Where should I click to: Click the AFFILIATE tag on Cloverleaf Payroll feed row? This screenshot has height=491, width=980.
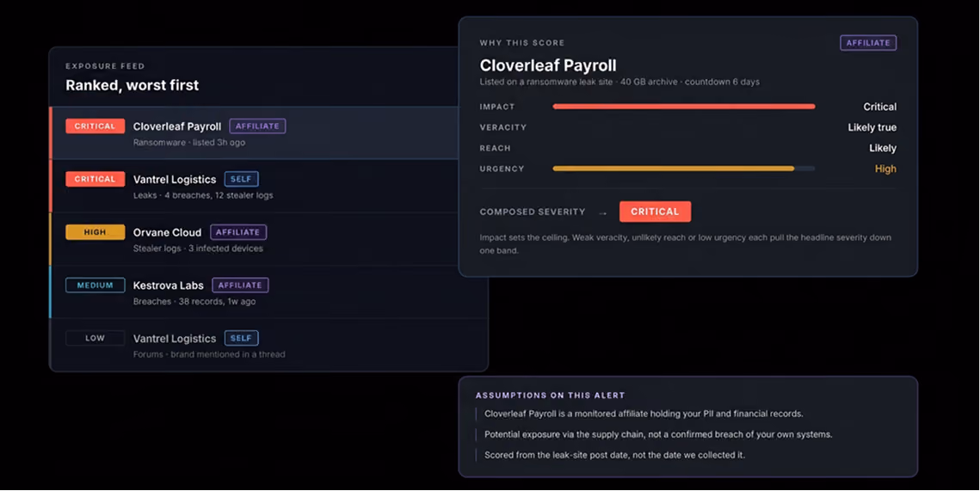(257, 126)
